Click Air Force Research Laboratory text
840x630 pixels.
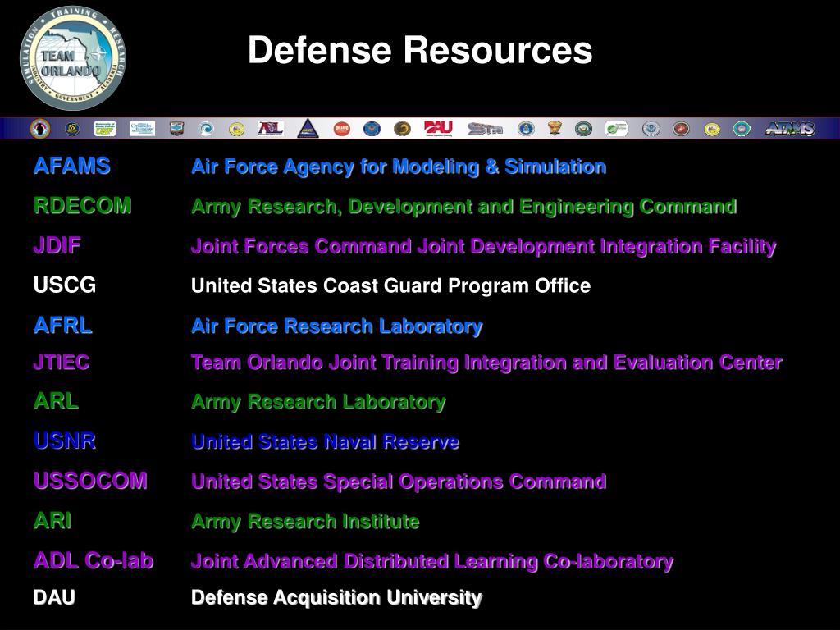click(x=337, y=326)
